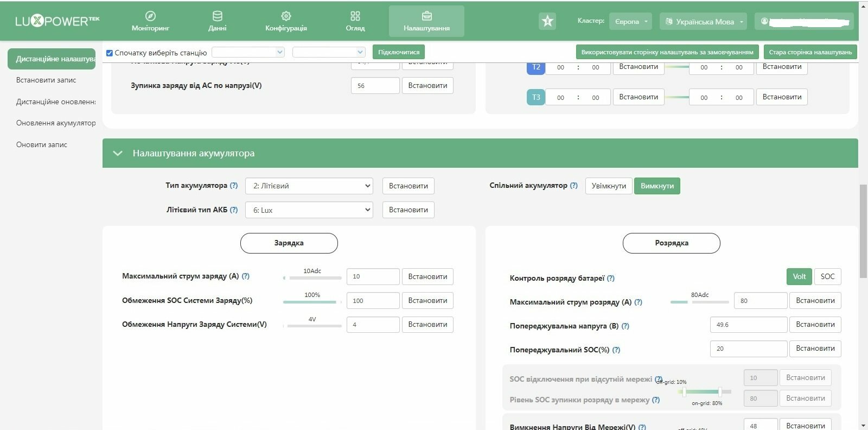Open the Моніторинг compass icon
The width and height of the screenshot is (868, 430).
151,16
